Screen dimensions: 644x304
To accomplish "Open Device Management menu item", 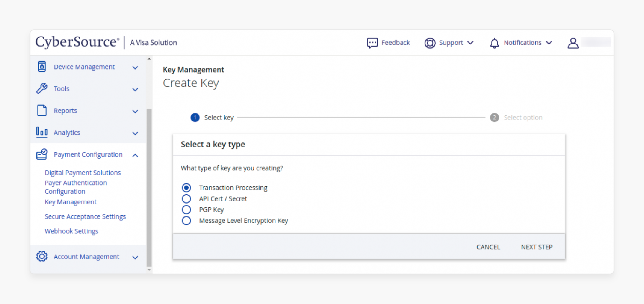I will click(88, 67).
